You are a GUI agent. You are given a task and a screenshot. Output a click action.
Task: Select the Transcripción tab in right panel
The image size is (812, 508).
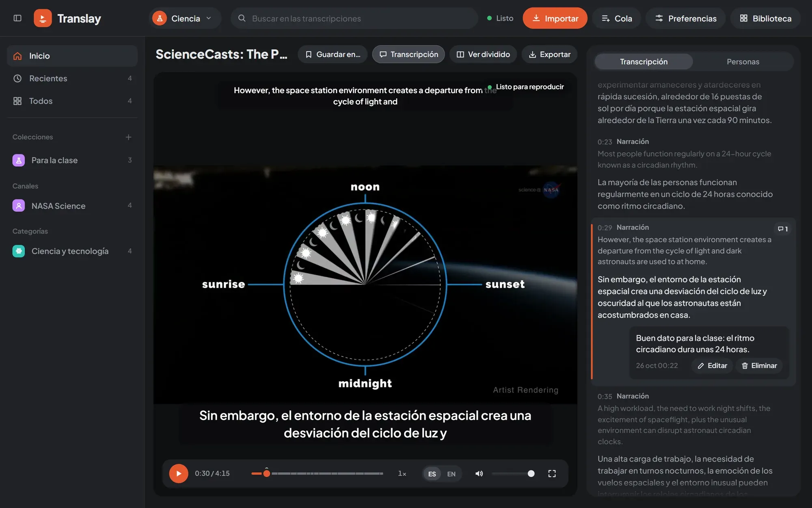click(x=644, y=62)
